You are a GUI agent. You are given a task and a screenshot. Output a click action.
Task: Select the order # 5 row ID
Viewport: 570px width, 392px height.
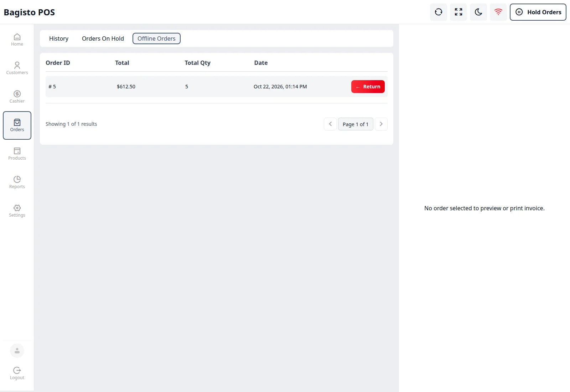[x=52, y=87]
